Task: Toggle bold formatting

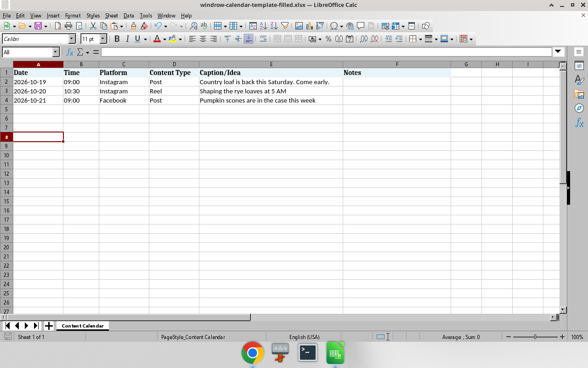Action: point(117,39)
